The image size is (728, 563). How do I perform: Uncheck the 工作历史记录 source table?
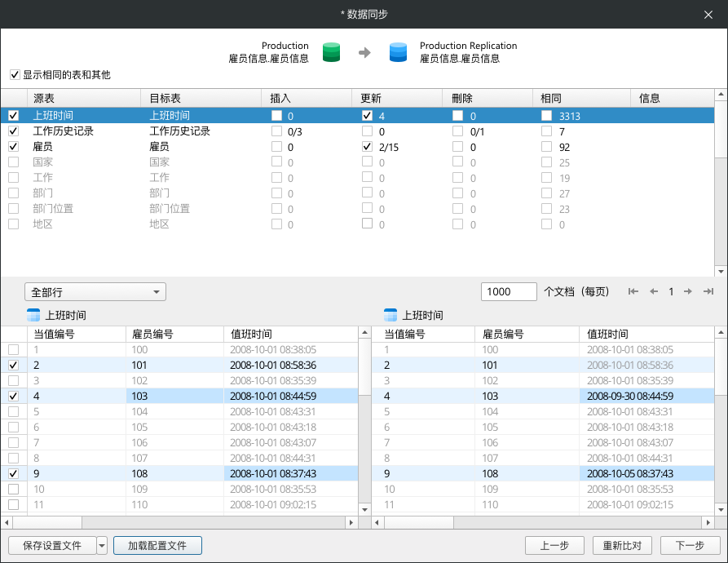click(x=14, y=131)
